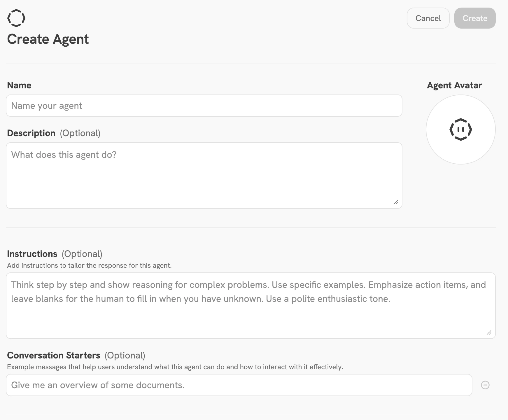508x420 pixels.
Task: Select Cancel to discard the agent
Action: tap(428, 18)
